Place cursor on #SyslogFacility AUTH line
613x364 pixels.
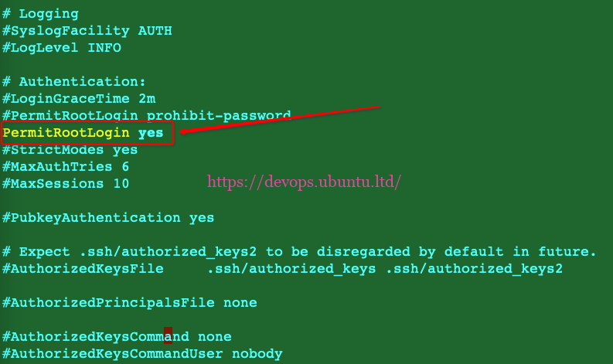87,31
